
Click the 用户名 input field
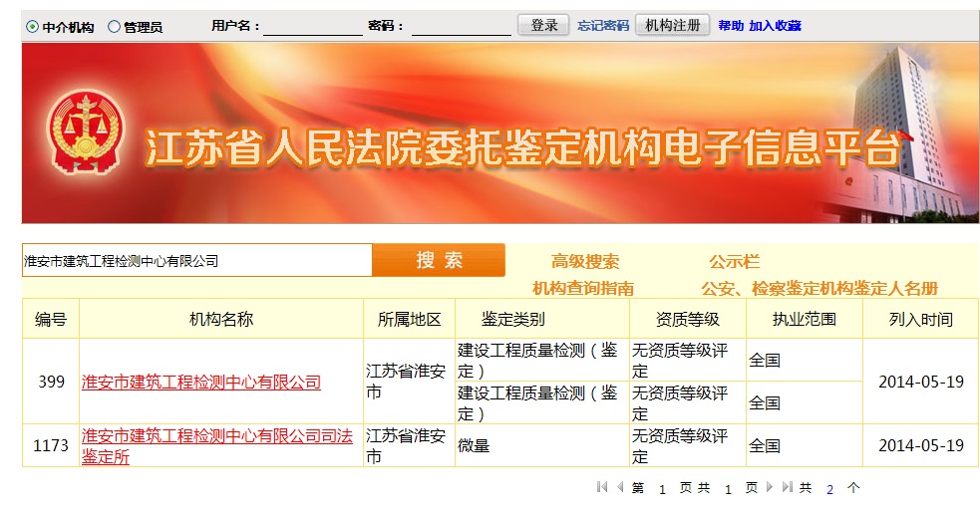click(312, 27)
